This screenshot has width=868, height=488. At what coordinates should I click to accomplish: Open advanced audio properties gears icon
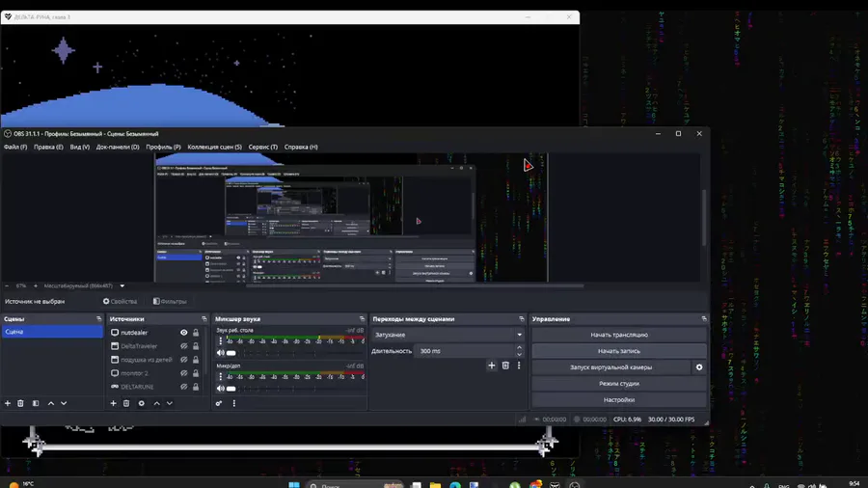pos(219,403)
